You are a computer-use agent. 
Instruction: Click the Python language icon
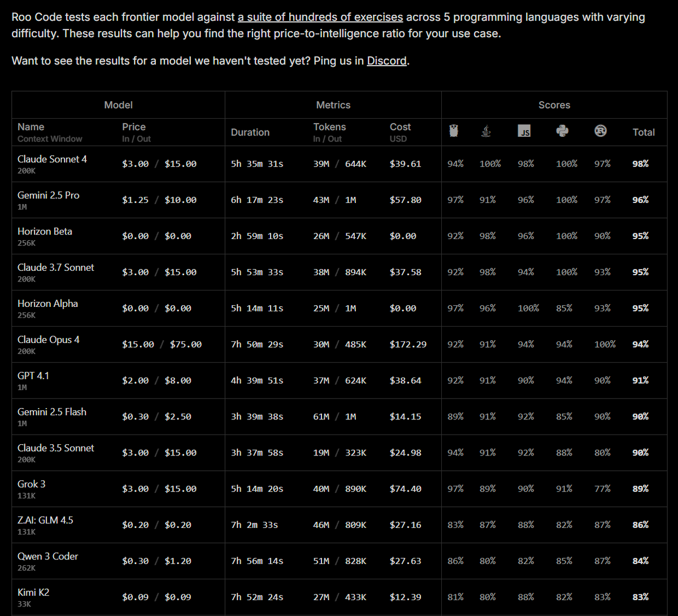pos(562,132)
